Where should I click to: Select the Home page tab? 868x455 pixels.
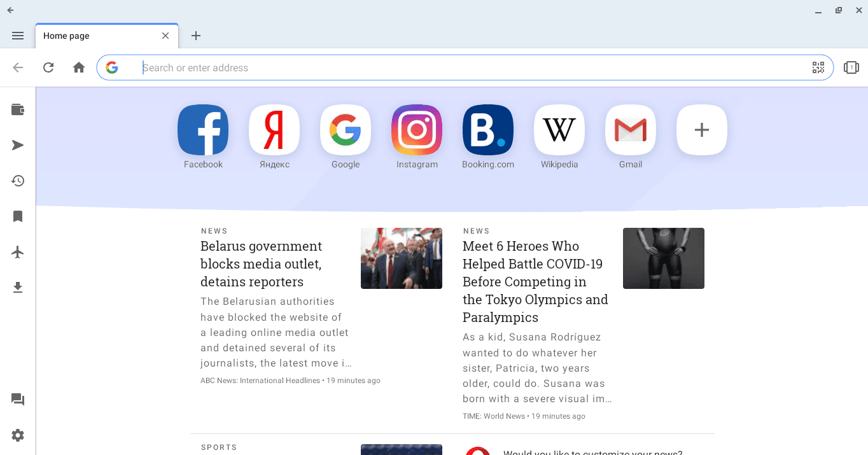pos(107,36)
